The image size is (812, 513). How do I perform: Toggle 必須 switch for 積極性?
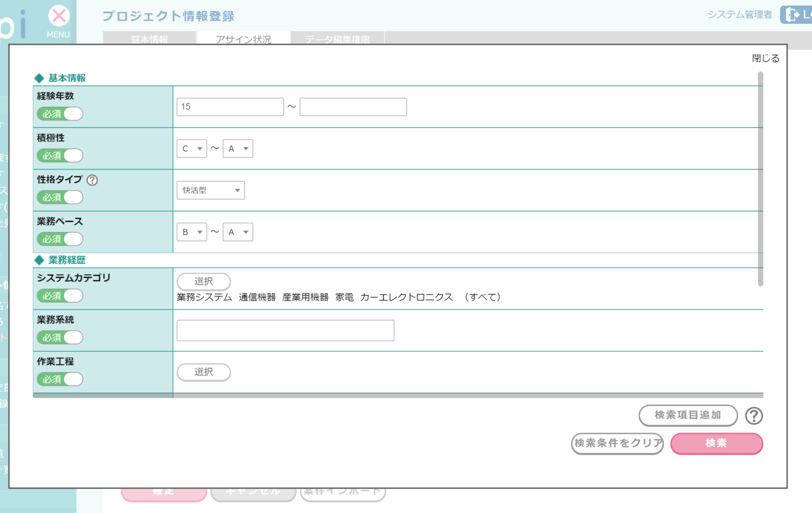pyautogui.click(x=60, y=156)
